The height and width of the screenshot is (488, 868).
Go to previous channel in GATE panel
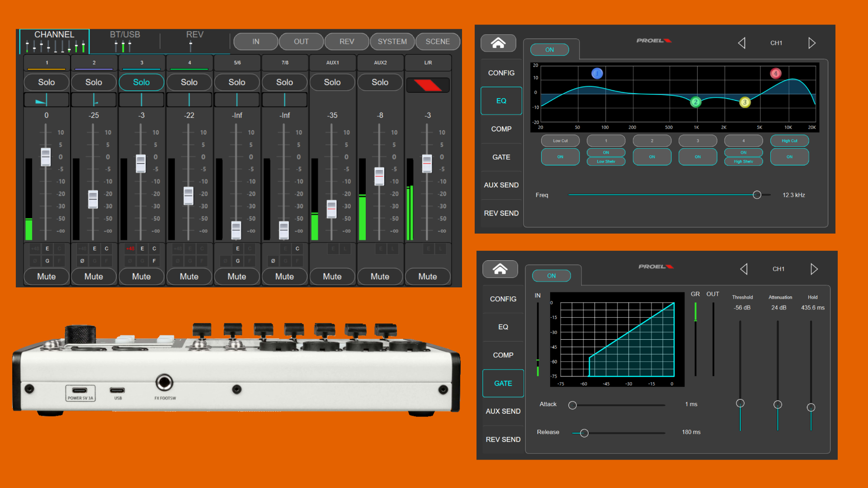tap(744, 269)
